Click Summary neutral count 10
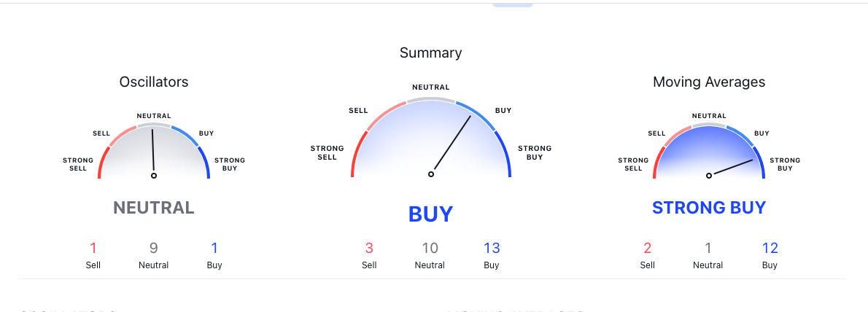Viewport: 868px width, 312px height. coord(430,248)
